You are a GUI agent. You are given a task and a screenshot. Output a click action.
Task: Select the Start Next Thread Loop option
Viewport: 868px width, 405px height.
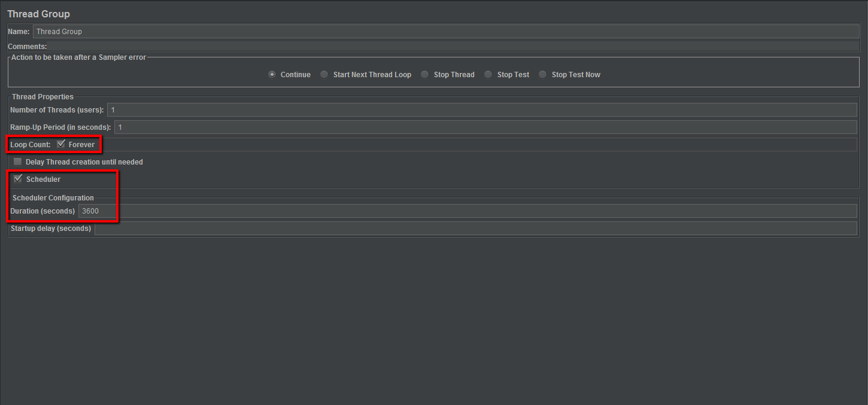(x=324, y=75)
